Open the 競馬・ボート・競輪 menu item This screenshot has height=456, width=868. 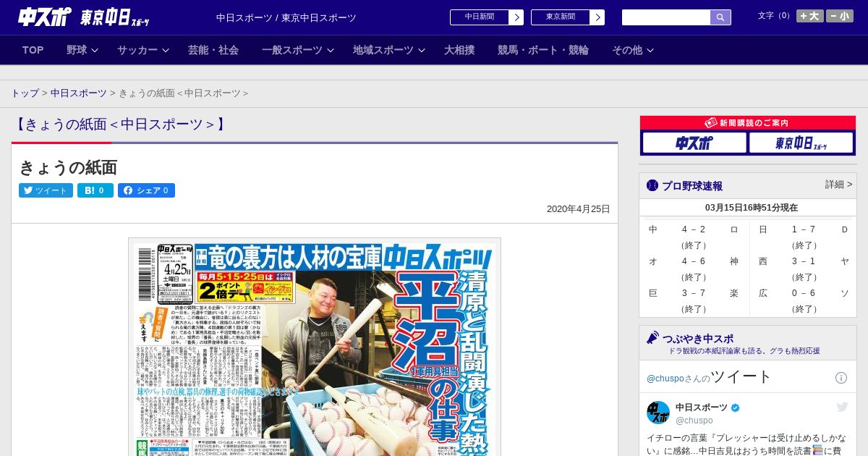coord(543,50)
